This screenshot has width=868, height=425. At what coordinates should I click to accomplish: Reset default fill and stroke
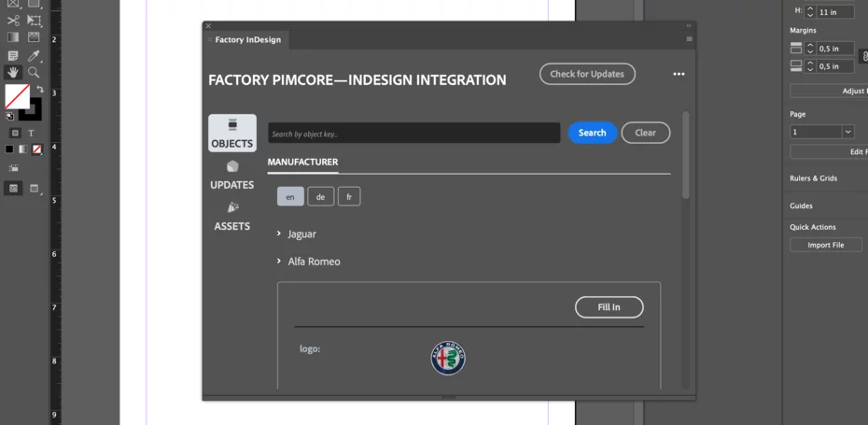[9, 116]
